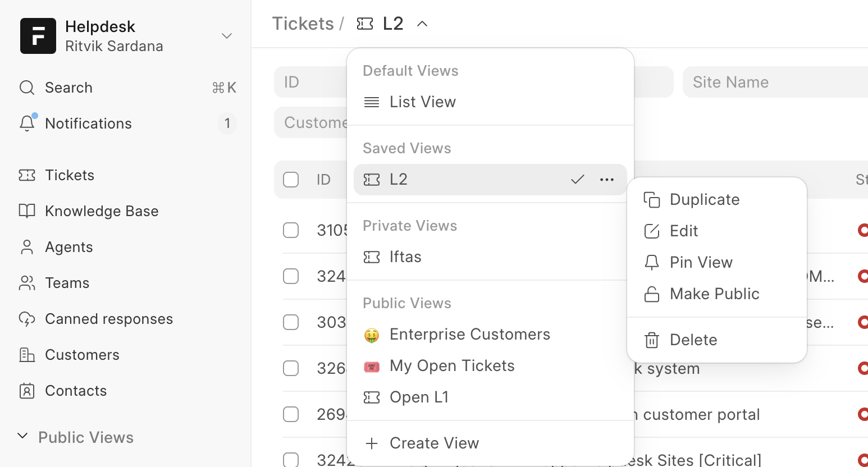This screenshot has height=467, width=868.
Task: Toggle the select-all checkbox in table header
Action: point(291,180)
